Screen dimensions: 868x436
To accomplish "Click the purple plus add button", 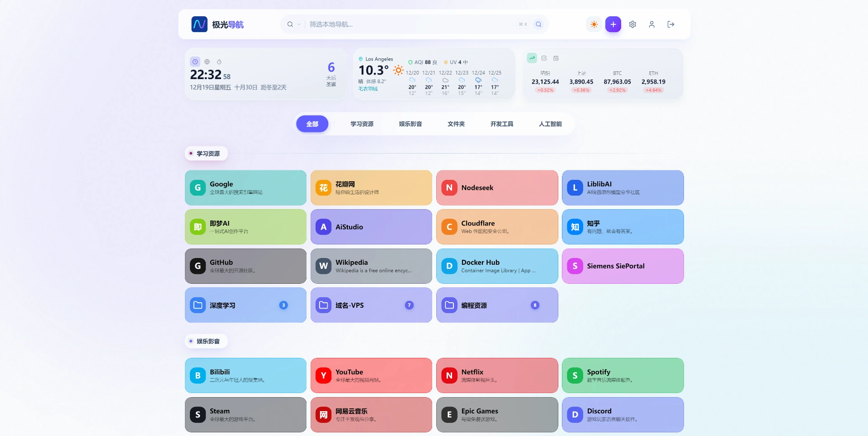I will [613, 24].
